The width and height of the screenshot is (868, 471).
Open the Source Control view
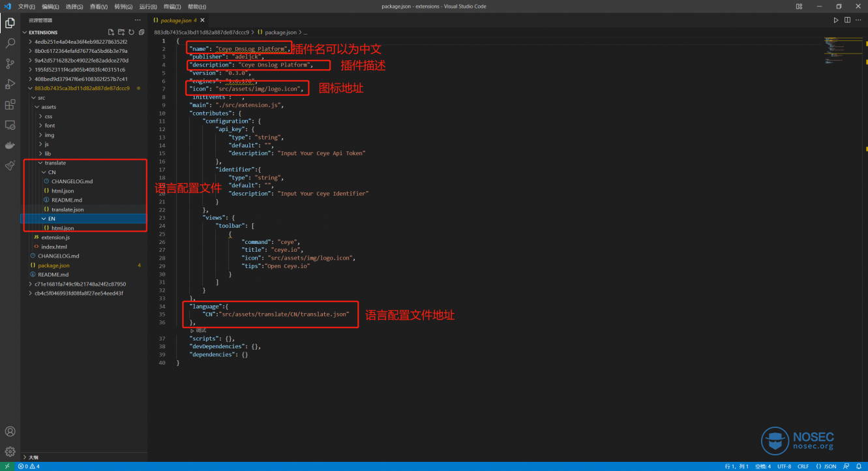(x=10, y=63)
